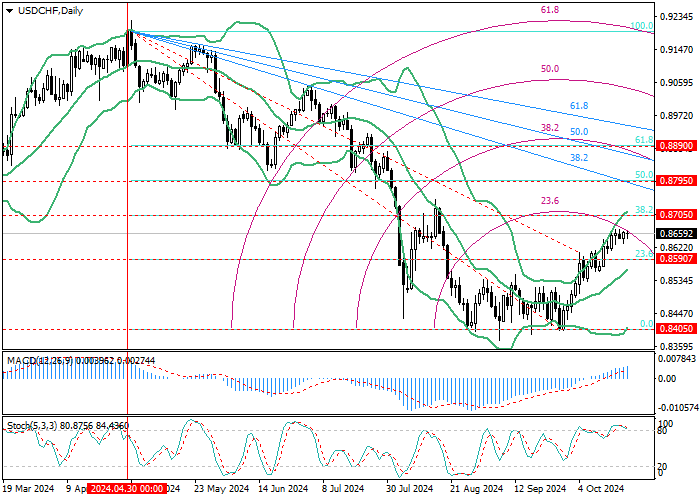
Task: Click the -0.010574 MACD scale value
Action: [677, 408]
